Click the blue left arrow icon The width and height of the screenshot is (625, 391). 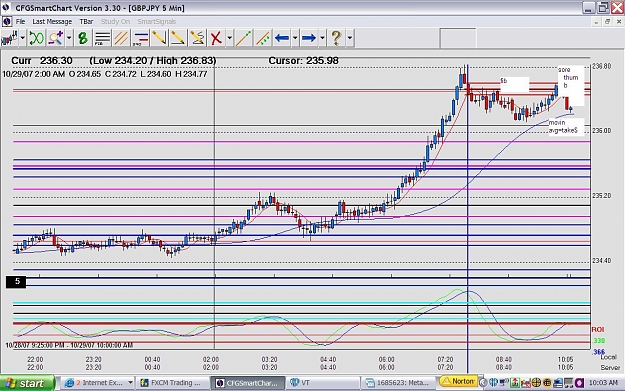282,38
